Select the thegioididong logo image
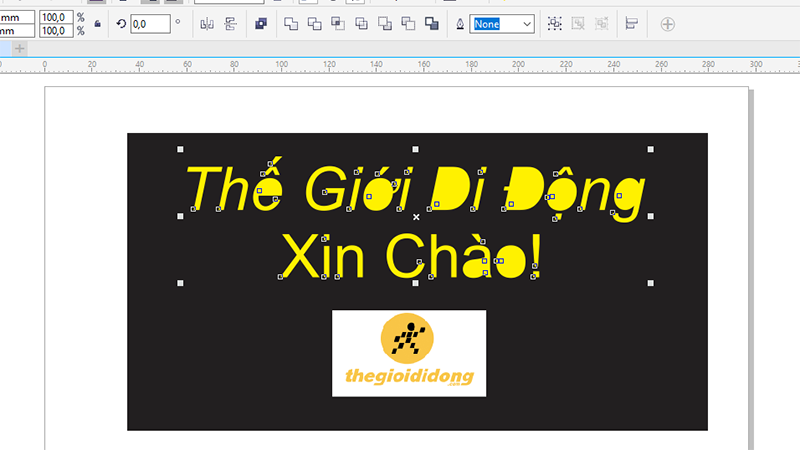800x450 pixels. [409, 353]
